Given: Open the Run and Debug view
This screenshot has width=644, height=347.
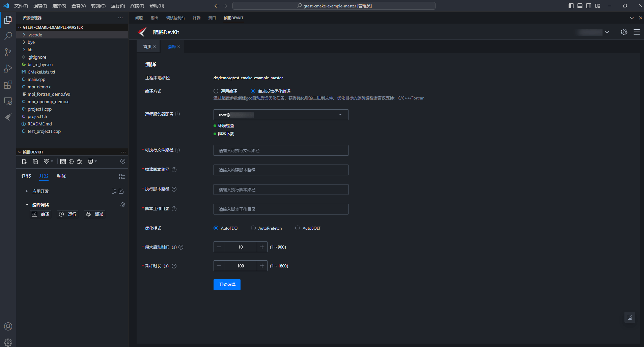Looking at the screenshot, I should click(x=8, y=68).
